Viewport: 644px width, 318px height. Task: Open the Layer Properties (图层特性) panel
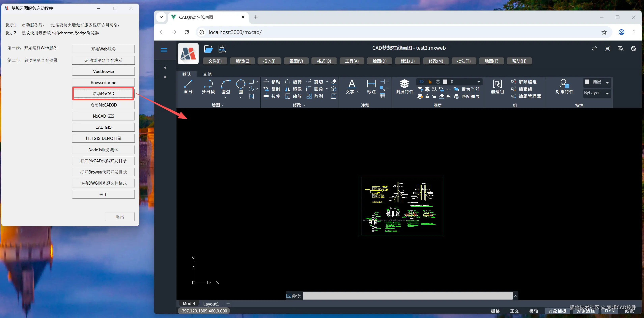[404, 86]
